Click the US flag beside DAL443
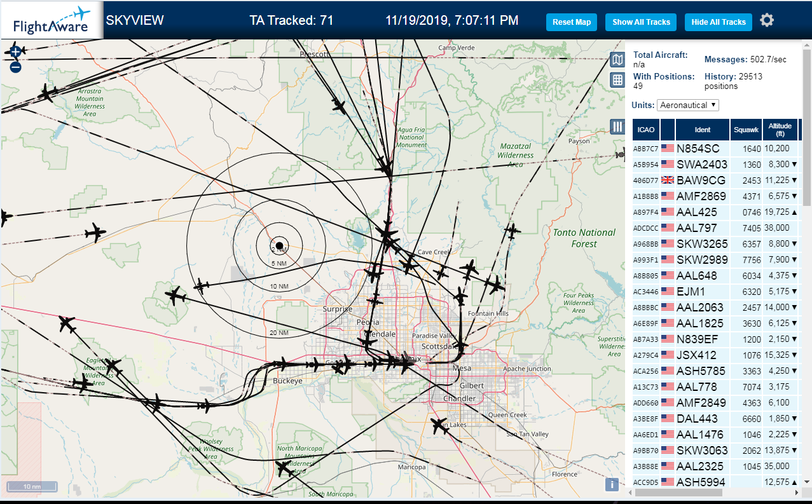812x504 pixels. click(x=668, y=418)
